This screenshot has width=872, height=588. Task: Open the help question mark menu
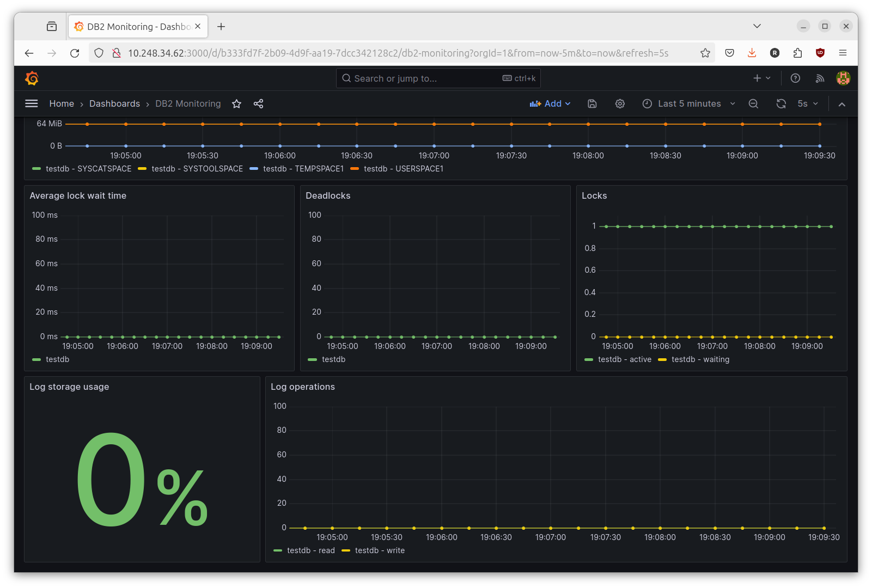point(795,78)
